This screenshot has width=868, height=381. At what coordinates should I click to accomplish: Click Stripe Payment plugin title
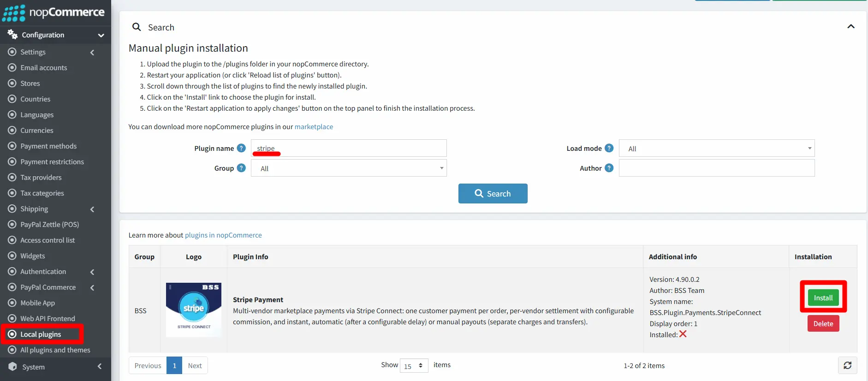(x=258, y=299)
